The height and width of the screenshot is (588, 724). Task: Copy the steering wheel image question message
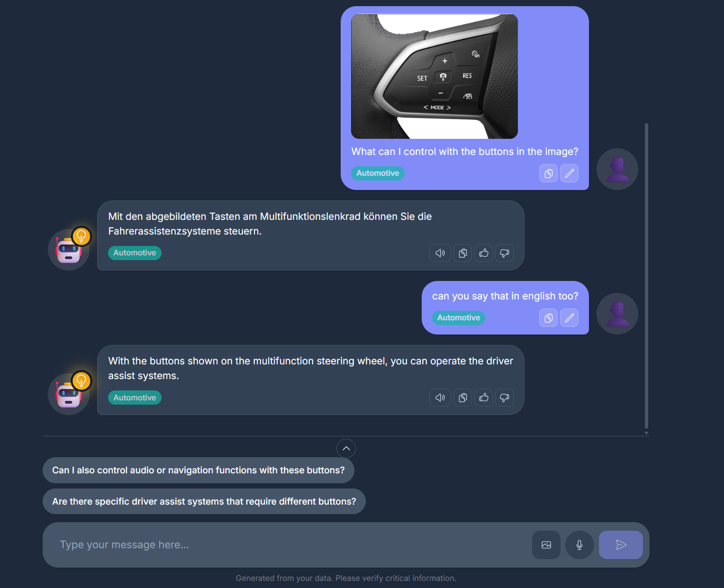[548, 173]
